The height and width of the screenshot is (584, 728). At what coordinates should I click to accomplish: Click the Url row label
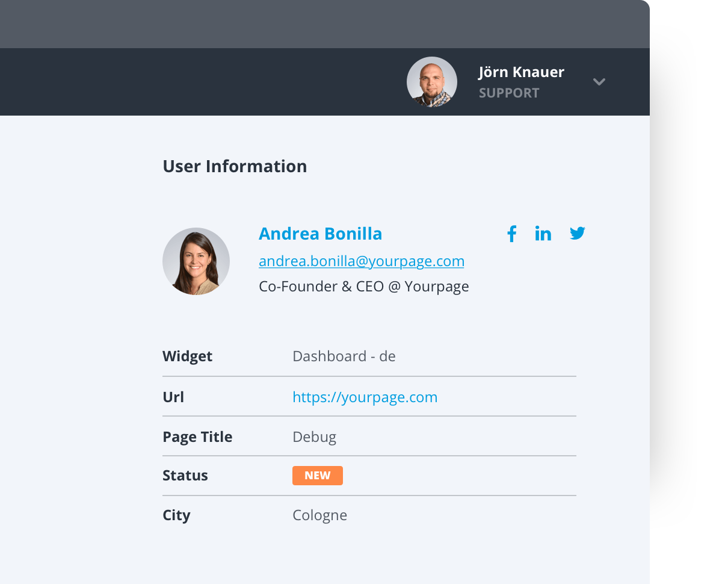[173, 397]
